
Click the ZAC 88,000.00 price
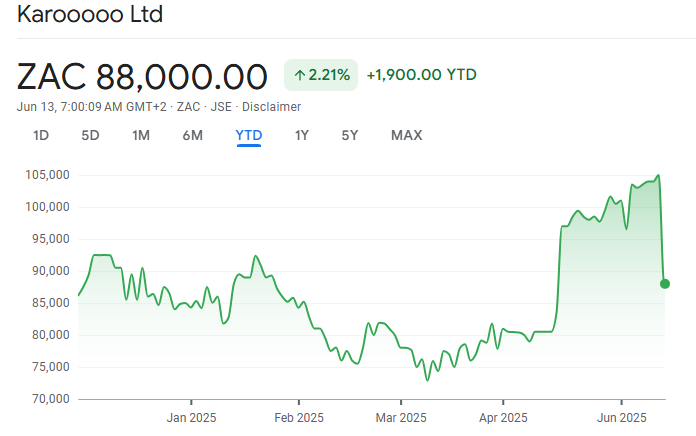pos(142,77)
